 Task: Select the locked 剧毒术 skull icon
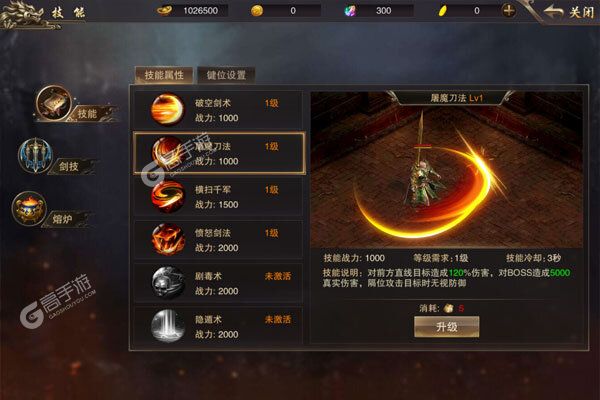168,283
